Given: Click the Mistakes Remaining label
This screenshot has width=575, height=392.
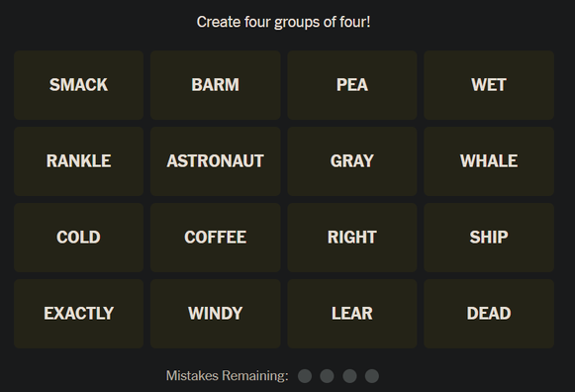Looking at the screenshot, I should click(x=227, y=376).
